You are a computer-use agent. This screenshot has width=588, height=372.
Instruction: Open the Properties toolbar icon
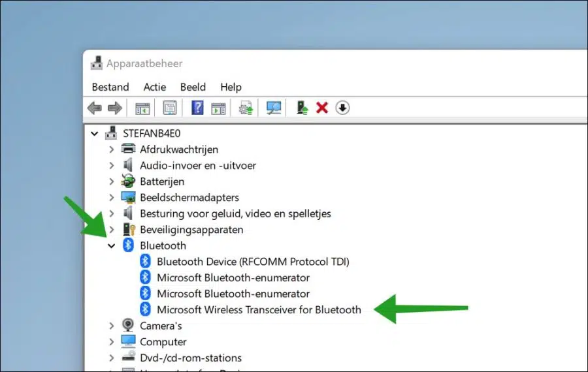(170, 108)
